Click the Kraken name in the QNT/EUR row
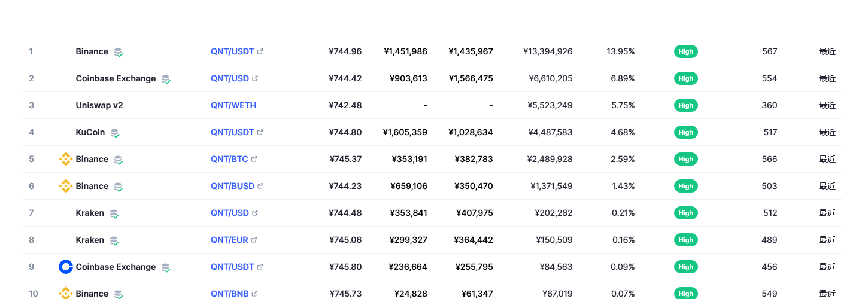The height and width of the screenshot is (299, 868). click(x=90, y=240)
